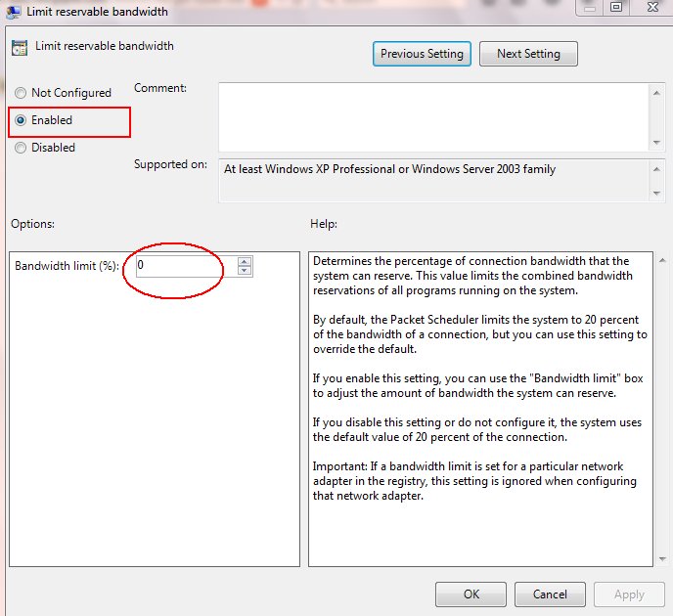
Task: Click the Supported on: label
Action: (x=170, y=164)
